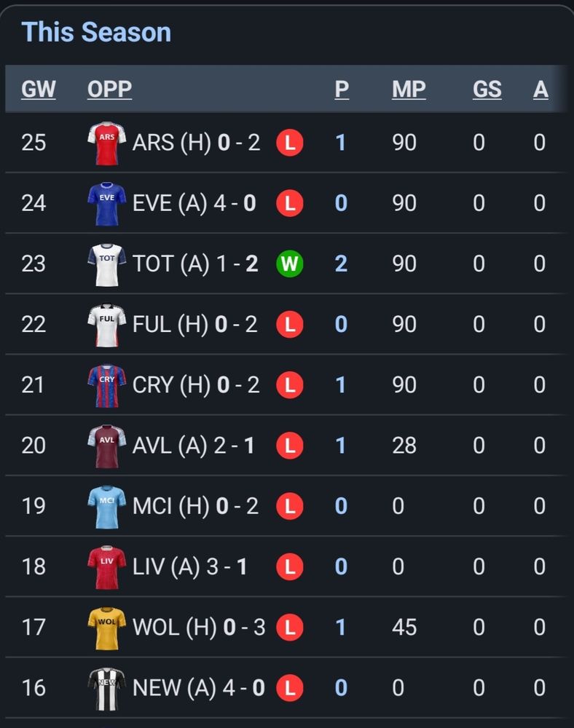Viewport: 574px width, 728px height.
Task: Sort by GS goals scored header
Action: click(487, 89)
